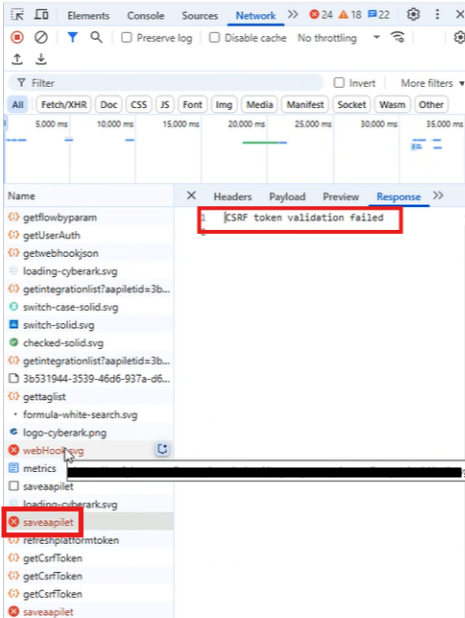The height and width of the screenshot is (618, 465).
Task: Switch to the Console panel
Action: [x=145, y=15]
